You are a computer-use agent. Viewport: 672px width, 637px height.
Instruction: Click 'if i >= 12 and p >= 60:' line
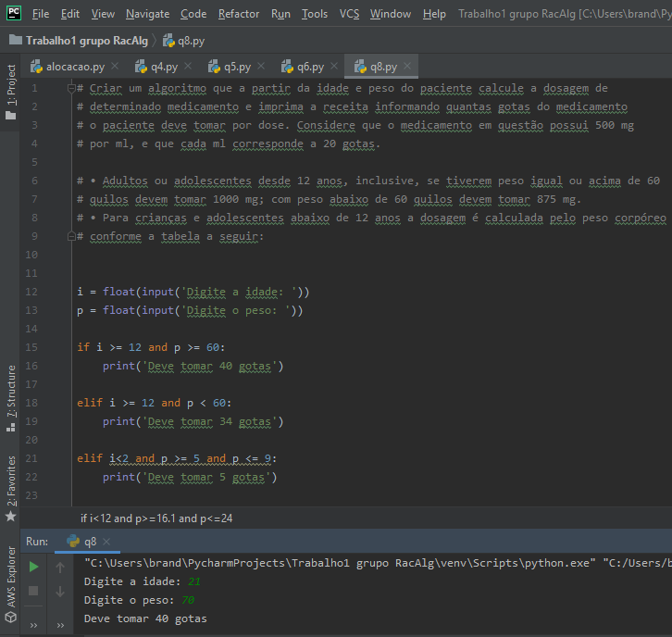[151, 347]
